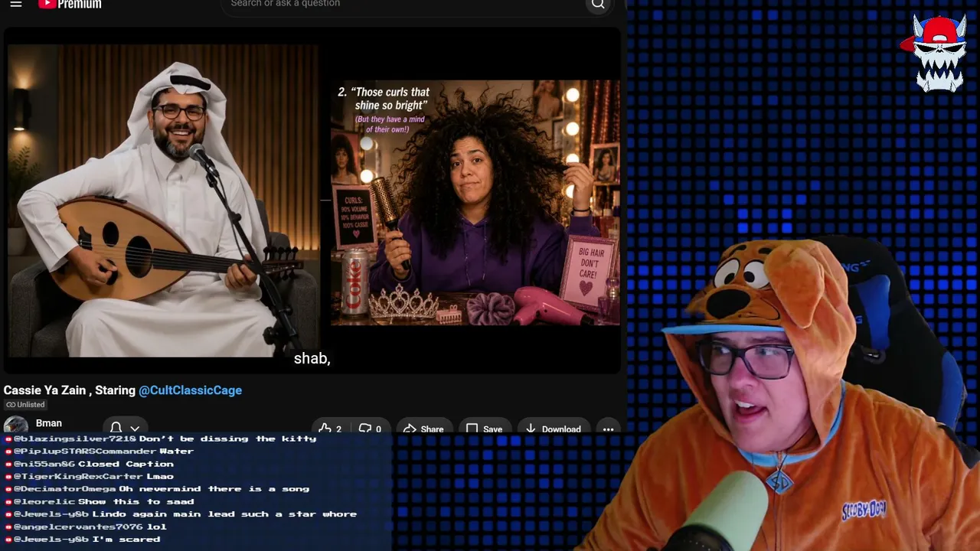Click @DecimatorOmega's chat message
Viewport: 980px width, 551px height.
[157, 489]
